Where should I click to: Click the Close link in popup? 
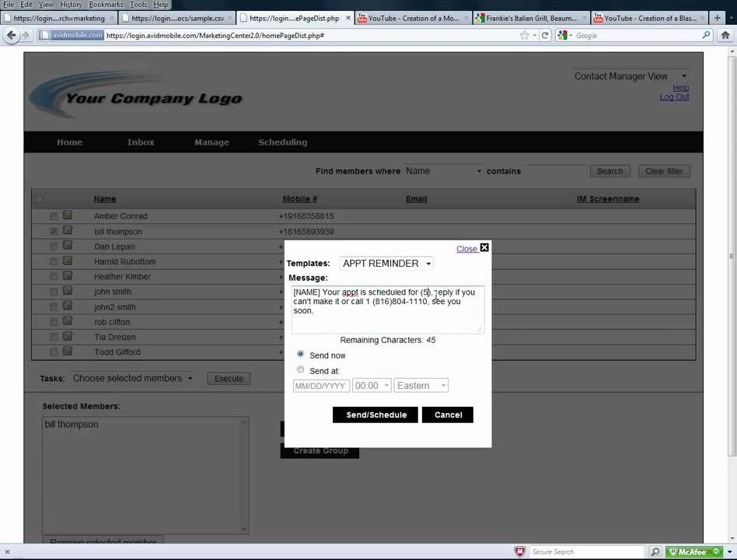click(466, 249)
